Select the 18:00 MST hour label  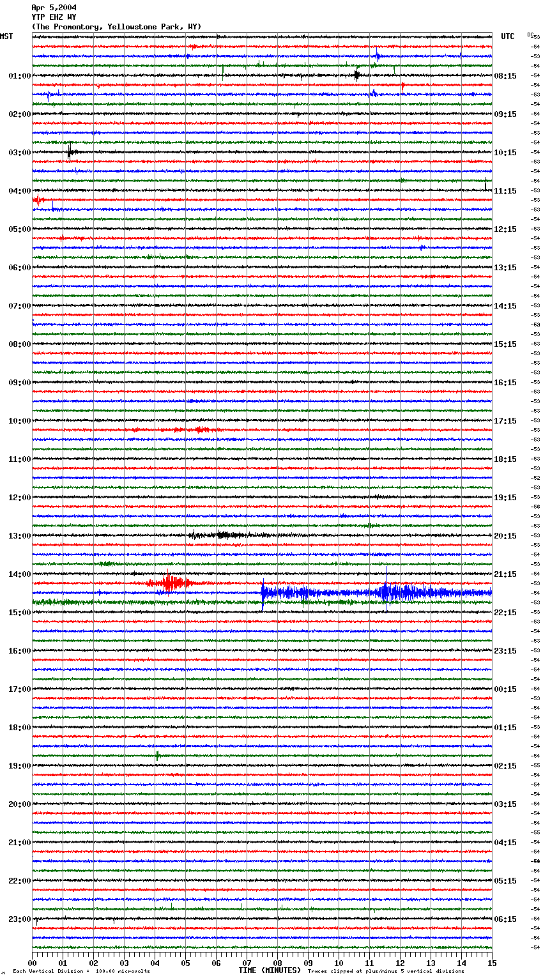tap(20, 728)
